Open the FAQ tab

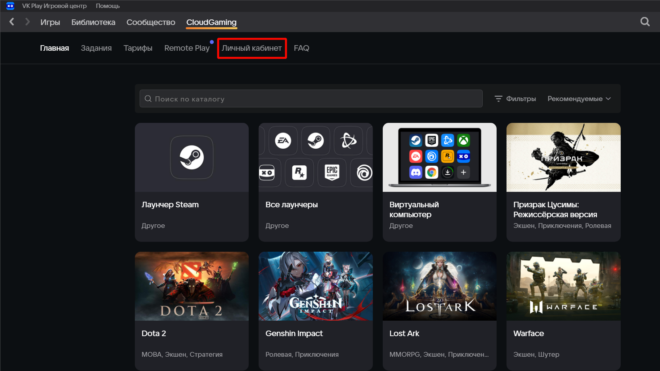pos(301,48)
